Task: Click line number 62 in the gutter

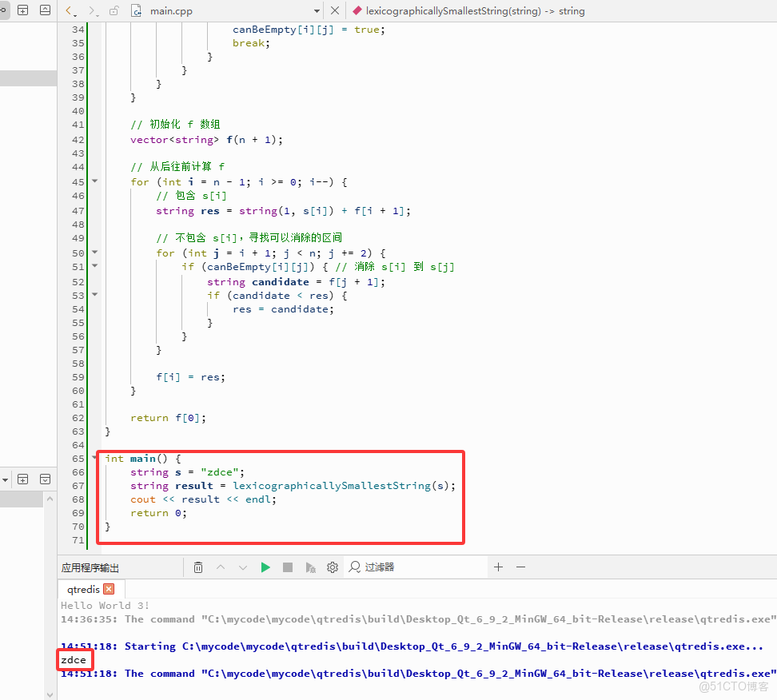Action: (78, 418)
